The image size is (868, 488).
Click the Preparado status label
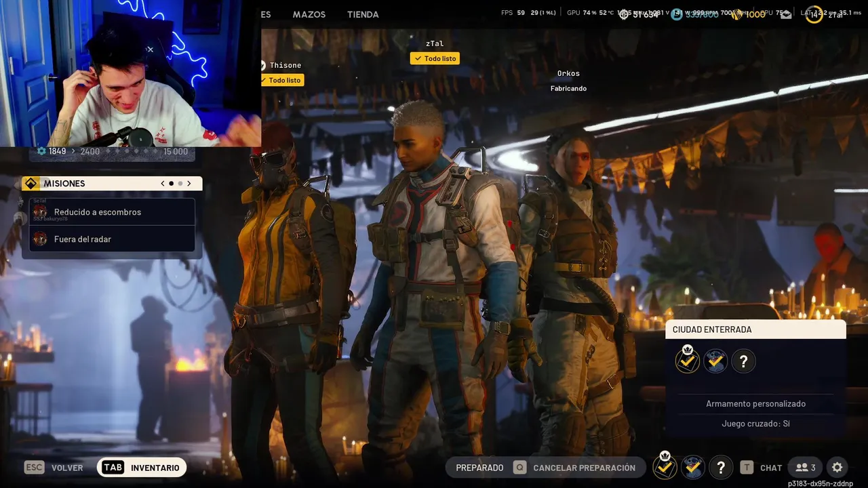479,468
